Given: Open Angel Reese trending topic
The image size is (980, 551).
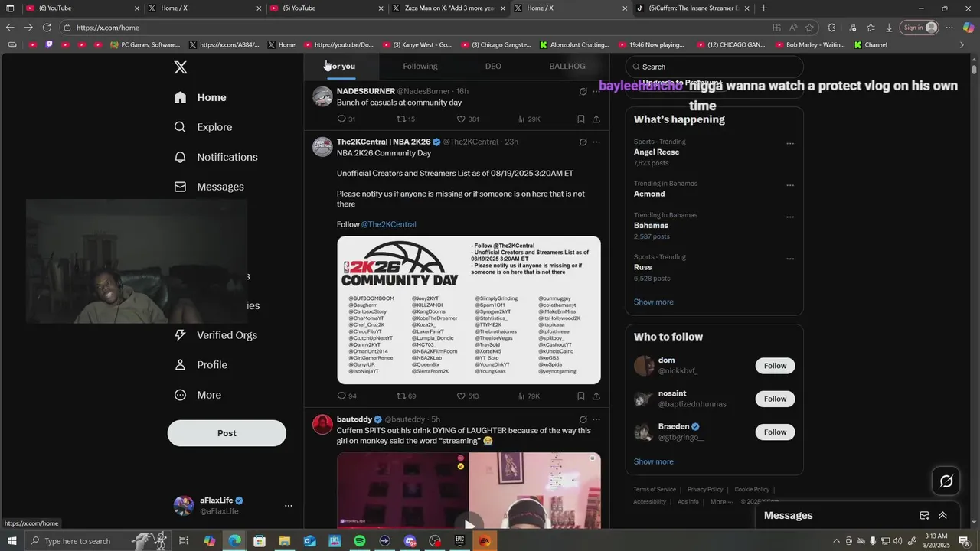Looking at the screenshot, I should click(656, 152).
